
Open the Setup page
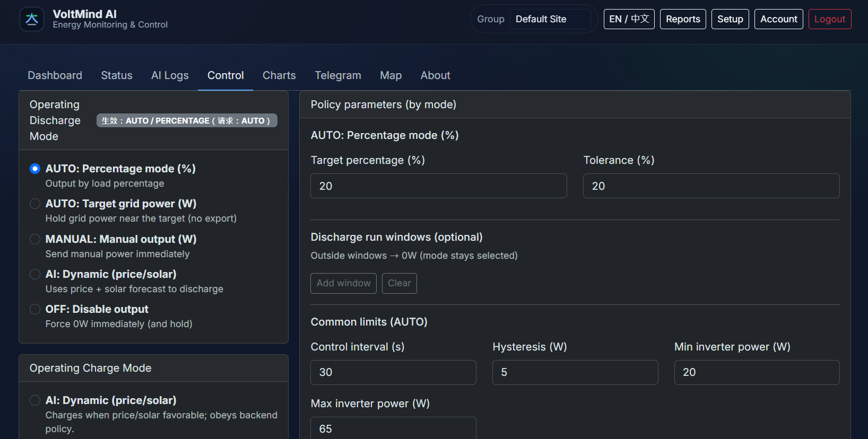coord(730,19)
